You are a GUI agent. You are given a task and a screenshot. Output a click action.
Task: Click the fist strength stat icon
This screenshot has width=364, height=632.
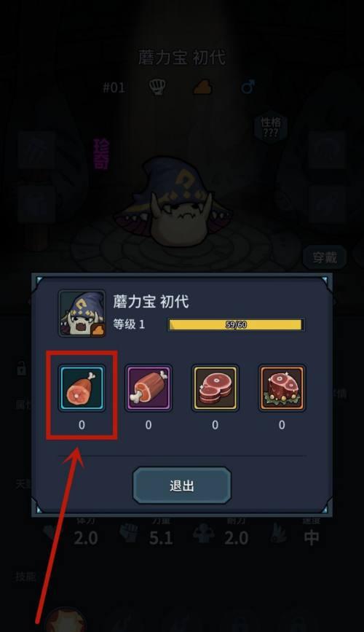[x=130, y=535]
